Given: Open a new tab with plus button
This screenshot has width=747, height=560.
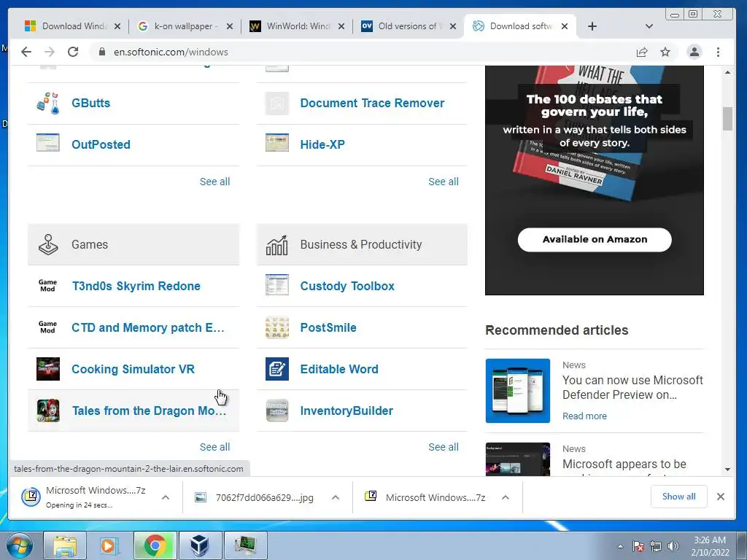Looking at the screenshot, I should pyautogui.click(x=592, y=26).
